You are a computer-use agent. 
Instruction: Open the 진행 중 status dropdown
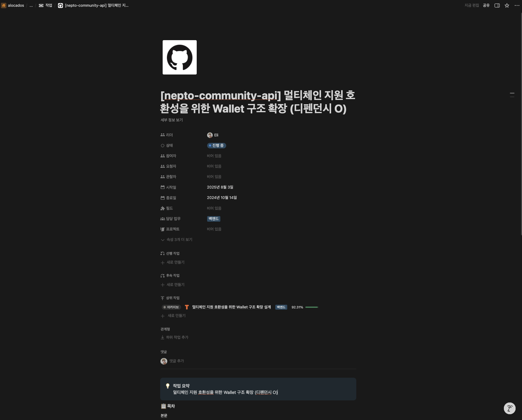[x=217, y=146]
